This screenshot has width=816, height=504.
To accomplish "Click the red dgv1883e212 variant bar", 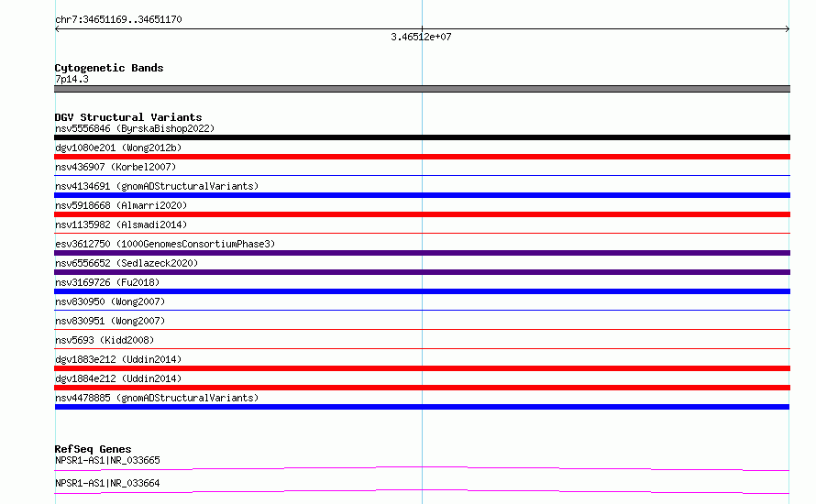I will pyautogui.click(x=422, y=368).
